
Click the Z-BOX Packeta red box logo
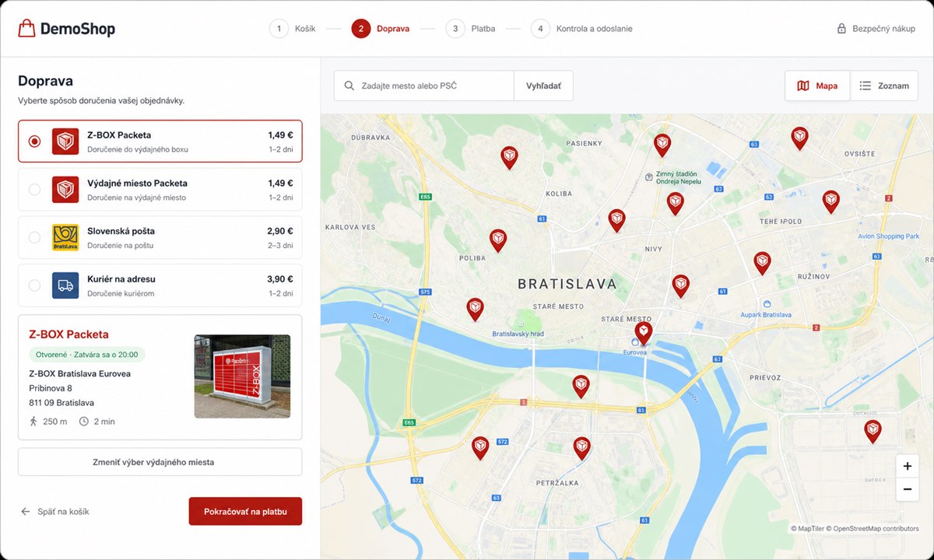(65, 142)
